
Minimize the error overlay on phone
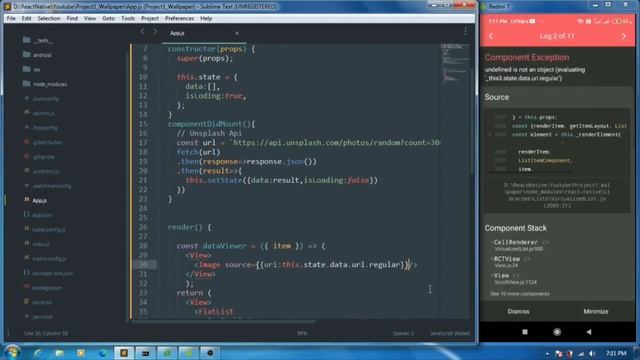click(596, 311)
